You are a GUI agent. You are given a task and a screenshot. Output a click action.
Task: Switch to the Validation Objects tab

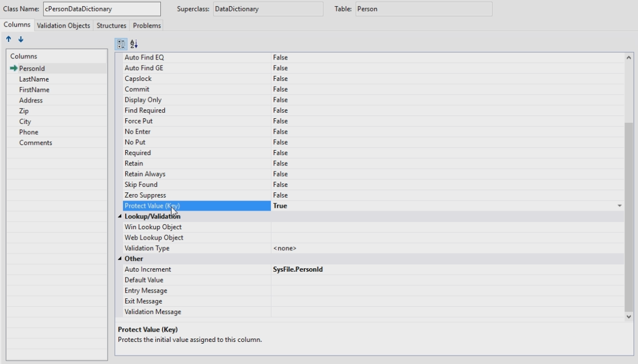click(x=63, y=25)
